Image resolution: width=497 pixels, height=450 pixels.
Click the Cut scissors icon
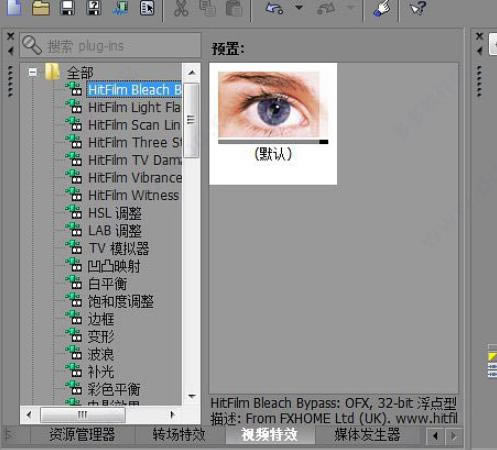[x=181, y=8]
